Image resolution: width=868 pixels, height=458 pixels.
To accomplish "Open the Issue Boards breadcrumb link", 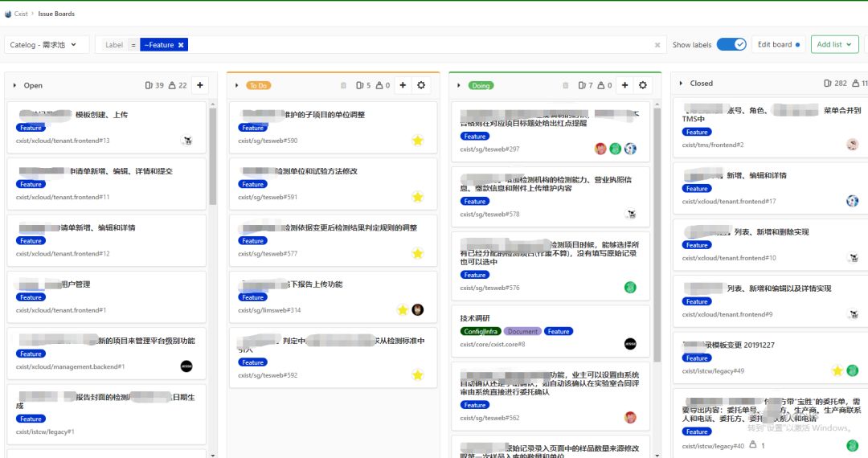I will (x=56, y=14).
